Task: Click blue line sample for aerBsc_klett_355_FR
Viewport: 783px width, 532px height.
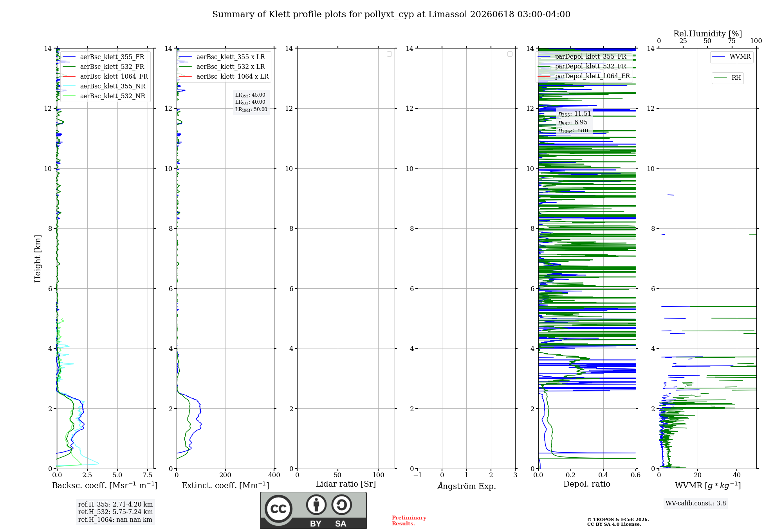Action: [x=69, y=57]
